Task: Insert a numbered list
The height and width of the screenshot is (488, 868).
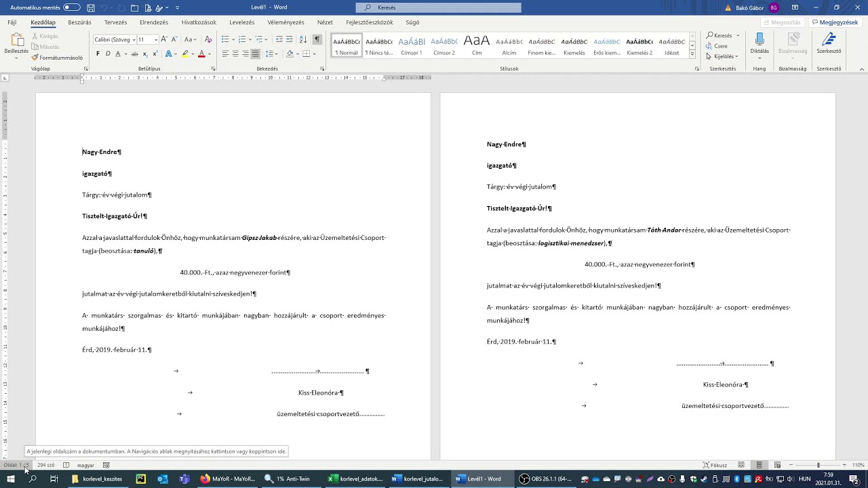Action: pyautogui.click(x=242, y=39)
